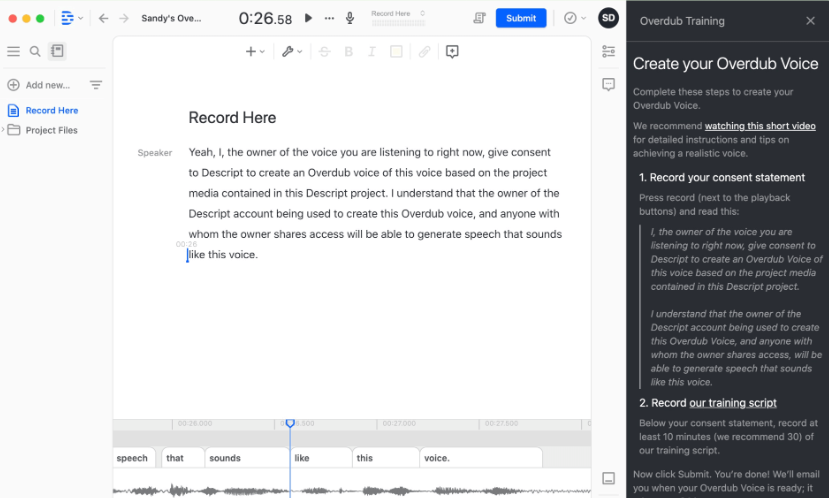Click the Speaker label
This screenshot has height=498, width=829.
pyautogui.click(x=155, y=153)
